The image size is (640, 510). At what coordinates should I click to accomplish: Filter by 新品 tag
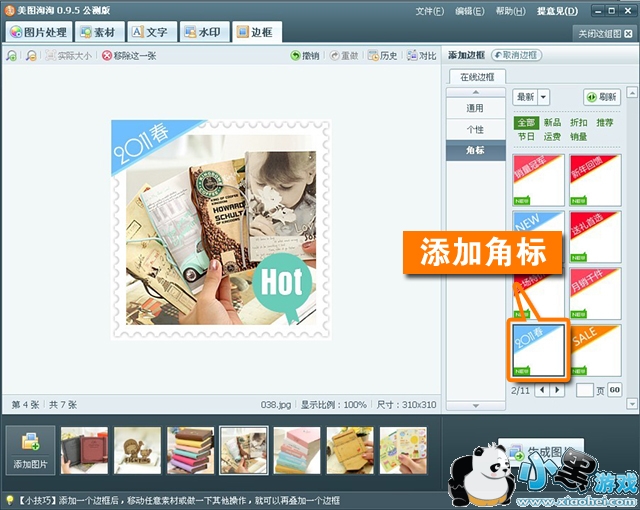tap(552, 122)
